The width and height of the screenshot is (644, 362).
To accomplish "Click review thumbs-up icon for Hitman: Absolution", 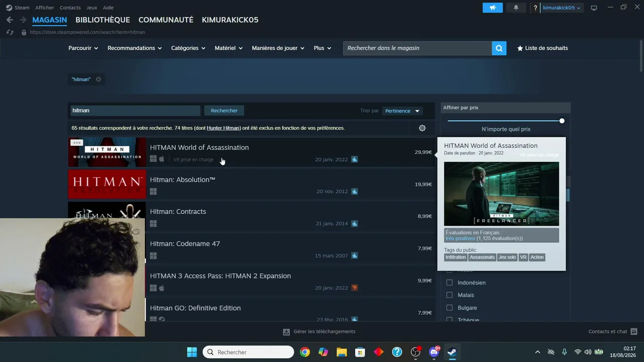I will tap(355, 192).
